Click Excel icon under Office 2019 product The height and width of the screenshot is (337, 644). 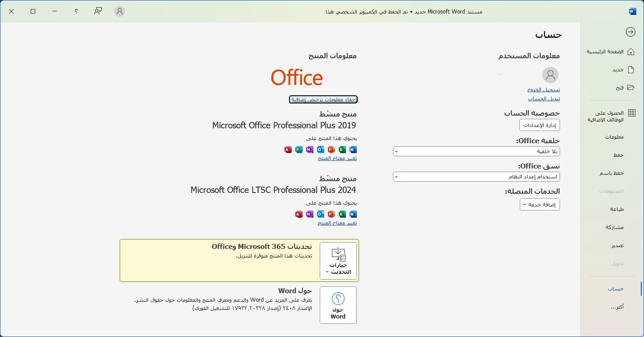coord(342,150)
